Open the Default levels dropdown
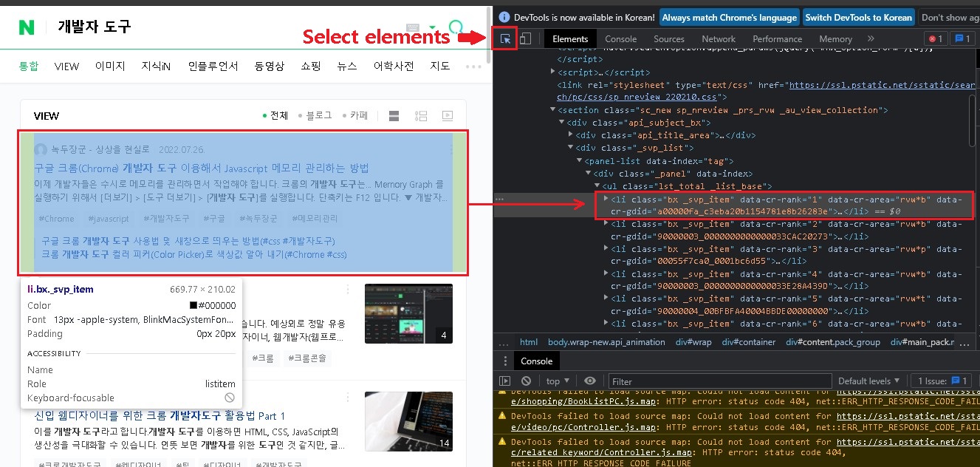This screenshot has height=467, width=980. pos(868,381)
